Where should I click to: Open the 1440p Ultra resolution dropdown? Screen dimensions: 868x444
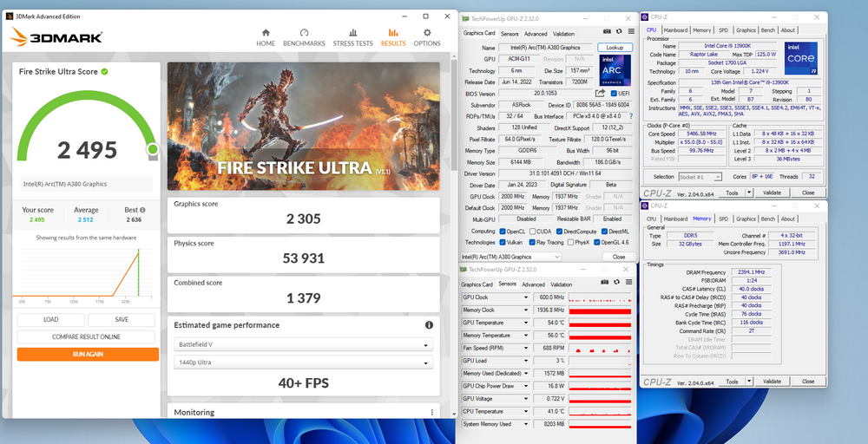(x=303, y=361)
